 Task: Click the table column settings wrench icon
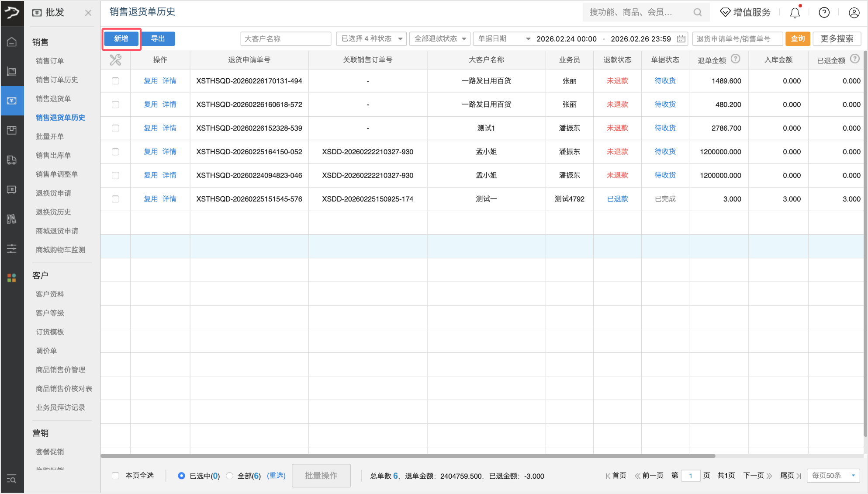pyautogui.click(x=115, y=60)
